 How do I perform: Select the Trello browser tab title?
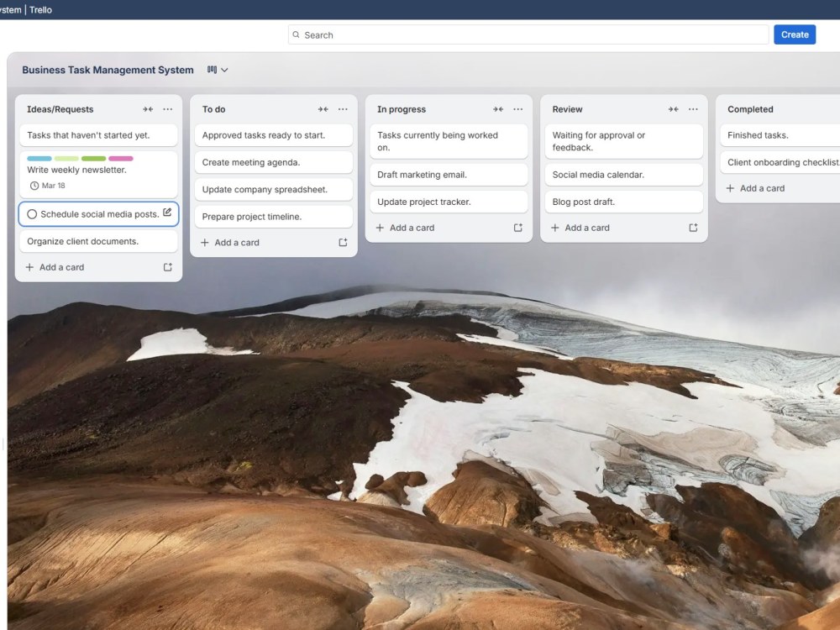tap(26, 9)
